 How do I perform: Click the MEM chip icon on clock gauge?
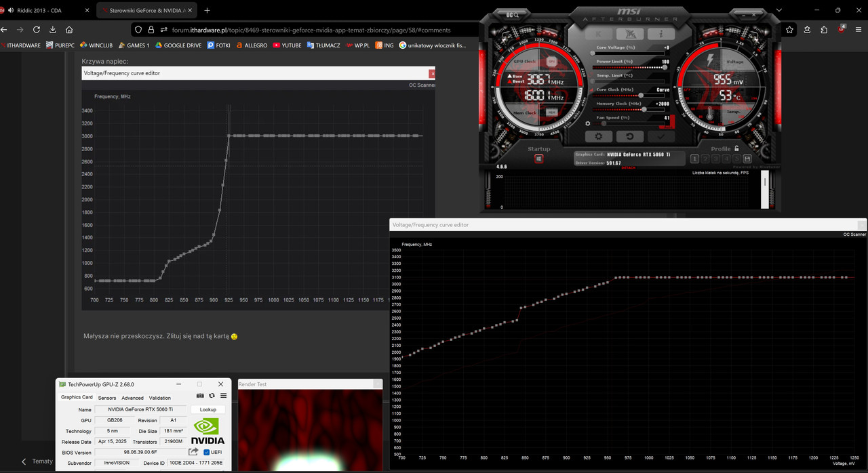(x=552, y=112)
